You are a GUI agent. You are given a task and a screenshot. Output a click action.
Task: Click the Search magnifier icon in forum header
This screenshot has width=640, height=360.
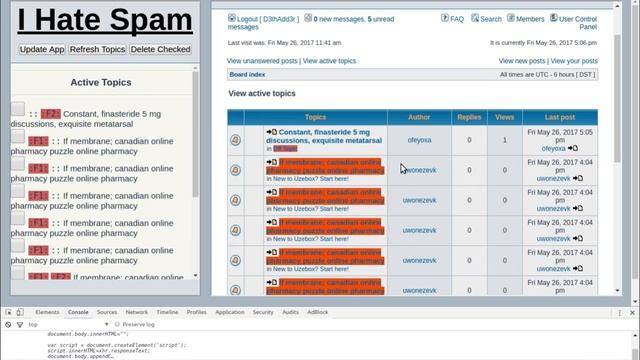[475, 18]
